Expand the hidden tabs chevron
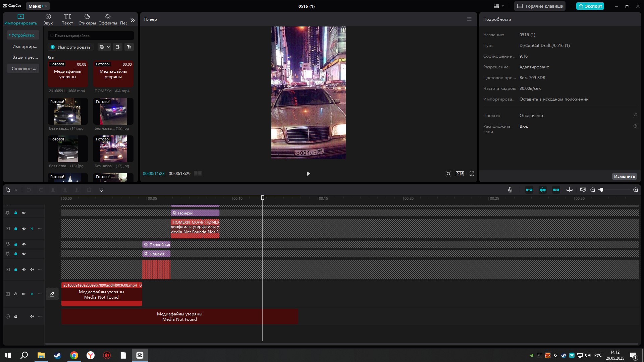Screen dimensions: 644x362 point(133,20)
